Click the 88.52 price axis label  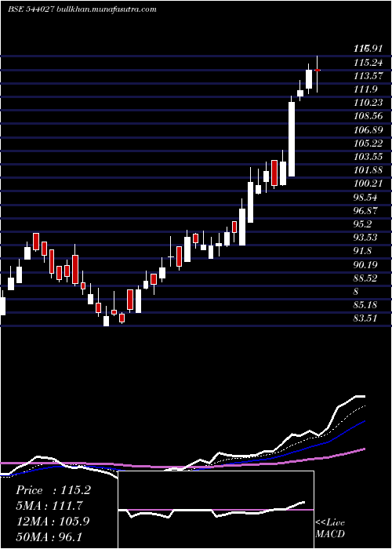tap(365, 278)
